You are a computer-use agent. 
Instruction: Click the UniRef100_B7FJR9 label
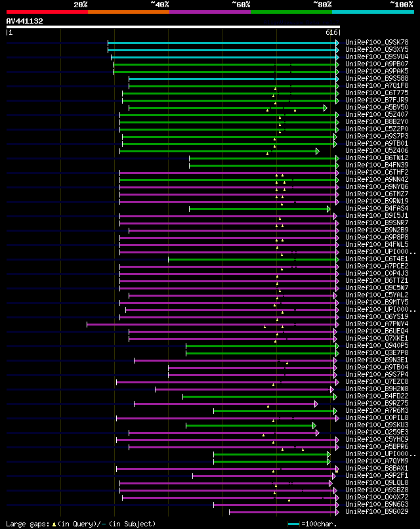pyautogui.click(x=377, y=100)
